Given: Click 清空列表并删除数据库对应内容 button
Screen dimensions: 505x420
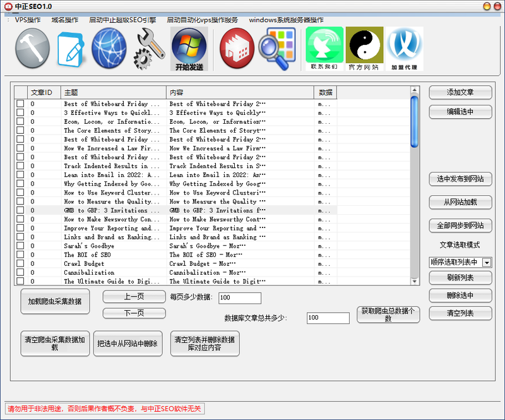Looking at the screenshot, I should coord(205,344).
